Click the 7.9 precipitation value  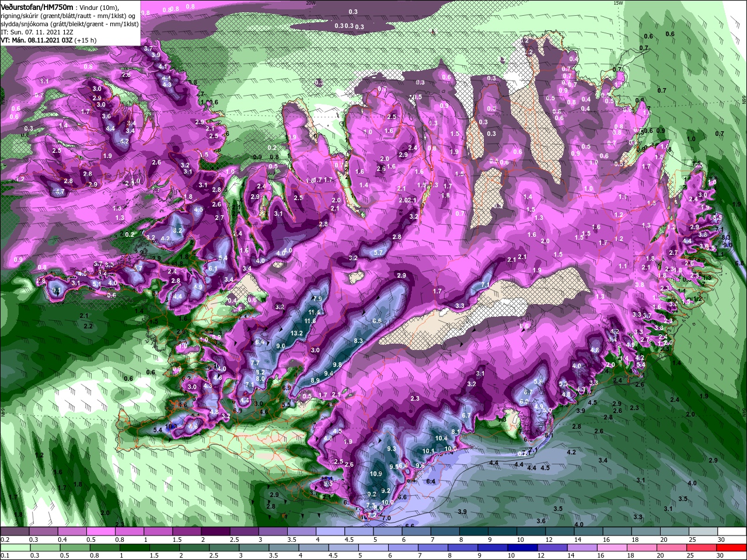(x=318, y=298)
